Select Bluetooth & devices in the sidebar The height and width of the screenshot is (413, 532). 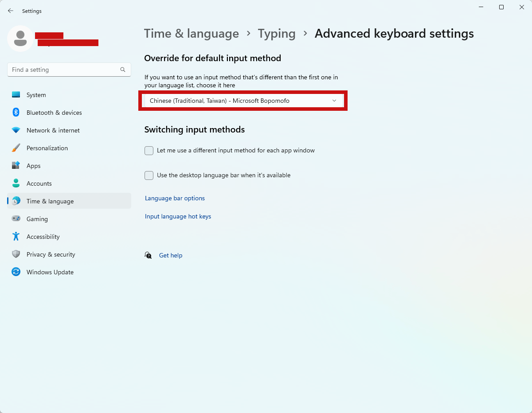[x=54, y=112]
